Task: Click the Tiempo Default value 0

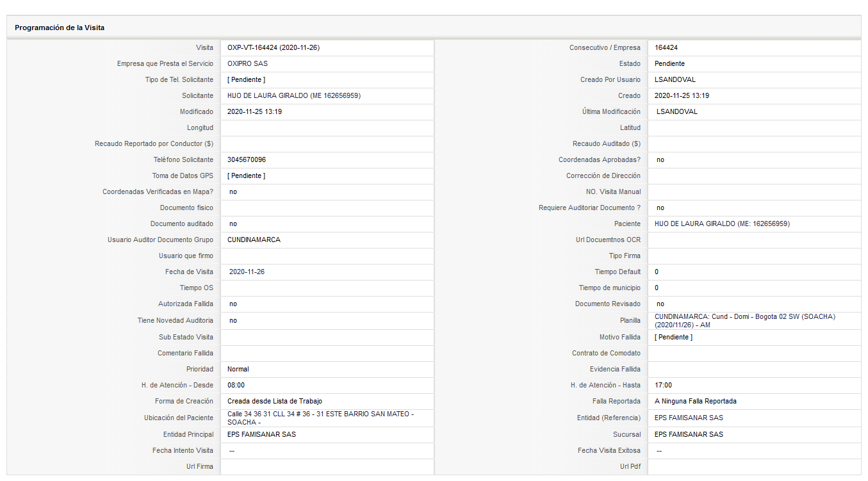Action: point(657,272)
